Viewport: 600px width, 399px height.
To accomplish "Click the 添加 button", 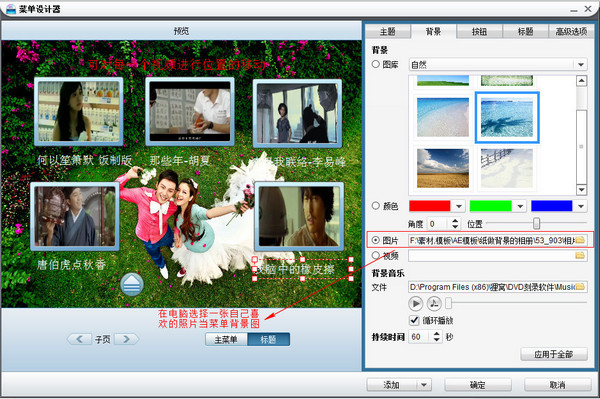I will coord(392,385).
